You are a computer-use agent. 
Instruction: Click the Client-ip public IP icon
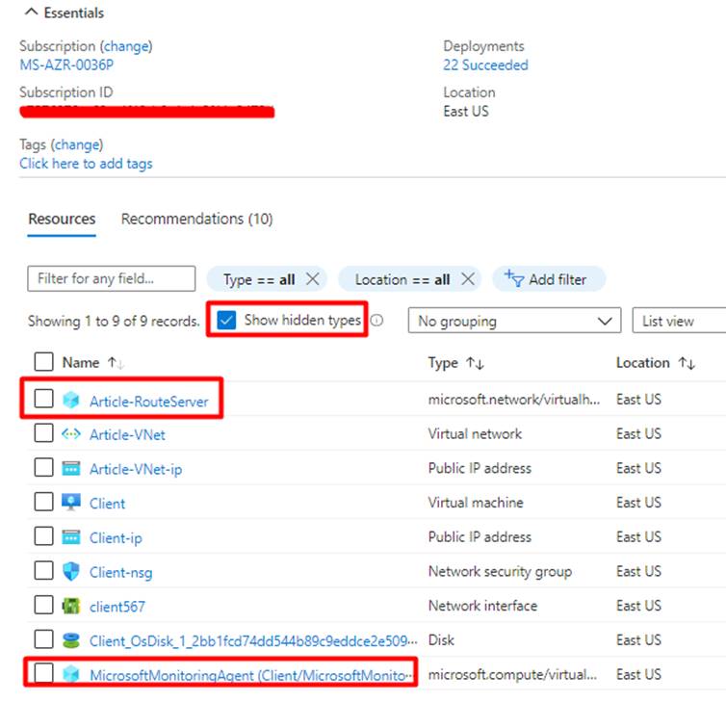tap(71, 537)
